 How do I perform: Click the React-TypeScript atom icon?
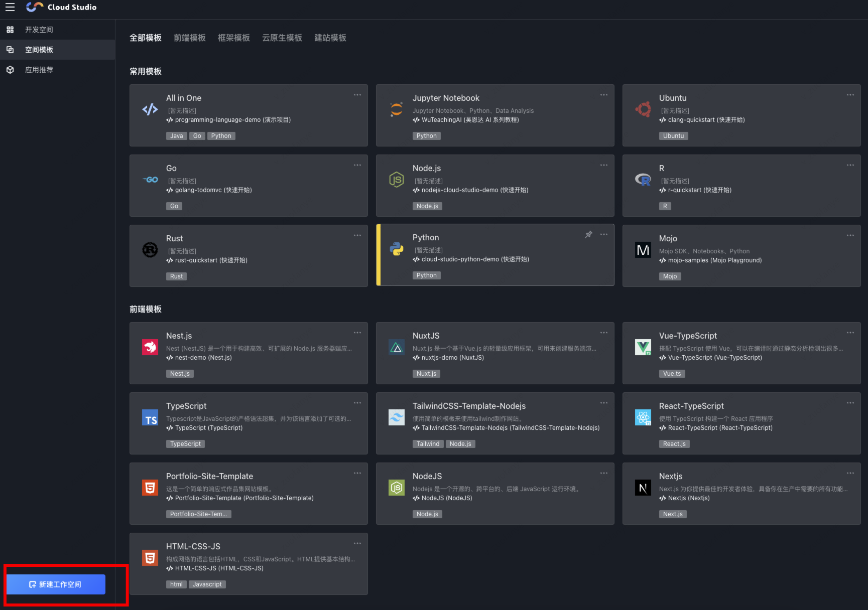tap(643, 417)
